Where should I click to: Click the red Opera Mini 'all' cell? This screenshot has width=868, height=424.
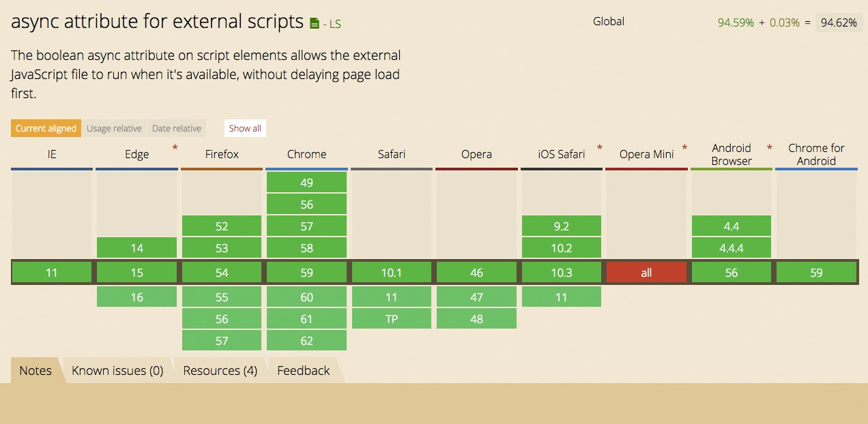[x=646, y=272]
